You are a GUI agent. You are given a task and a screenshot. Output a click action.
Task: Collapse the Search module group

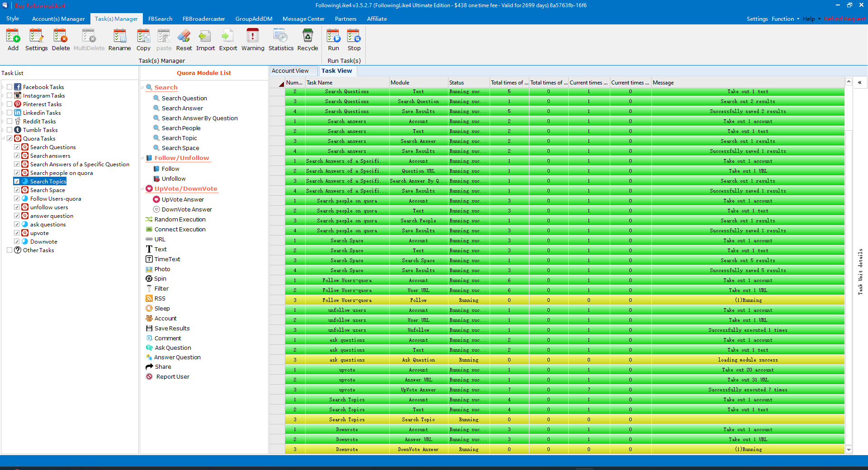[x=142, y=87]
